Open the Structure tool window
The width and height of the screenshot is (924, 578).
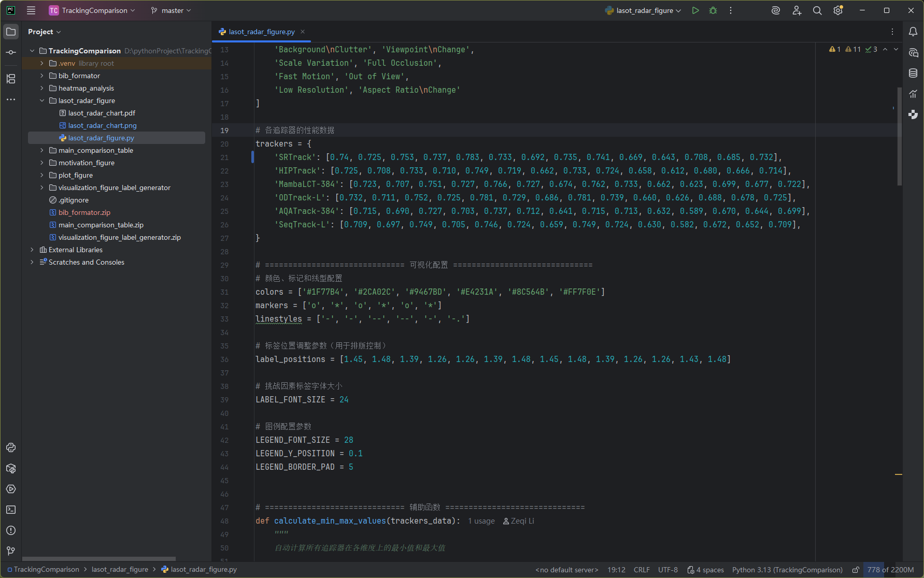pyautogui.click(x=11, y=79)
